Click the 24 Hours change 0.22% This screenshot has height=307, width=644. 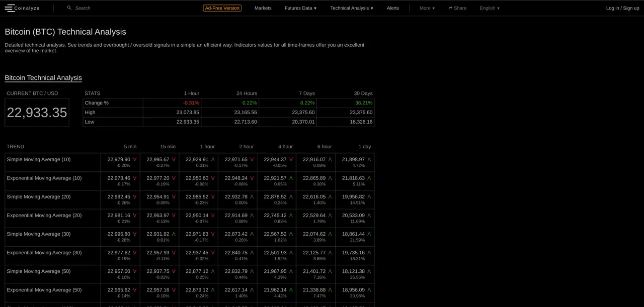tap(250, 103)
